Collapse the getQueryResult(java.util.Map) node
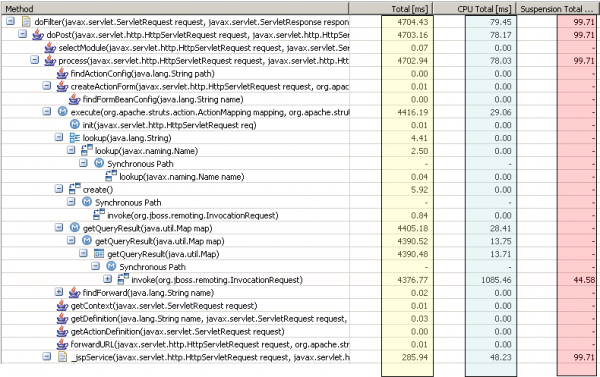The height and width of the screenshot is (377, 600). [x=83, y=253]
